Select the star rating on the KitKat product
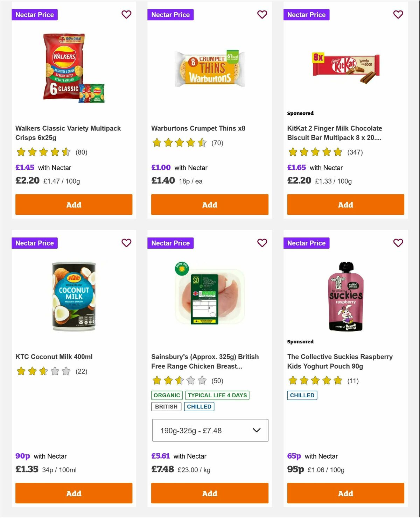The height and width of the screenshot is (518, 420). (x=315, y=152)
